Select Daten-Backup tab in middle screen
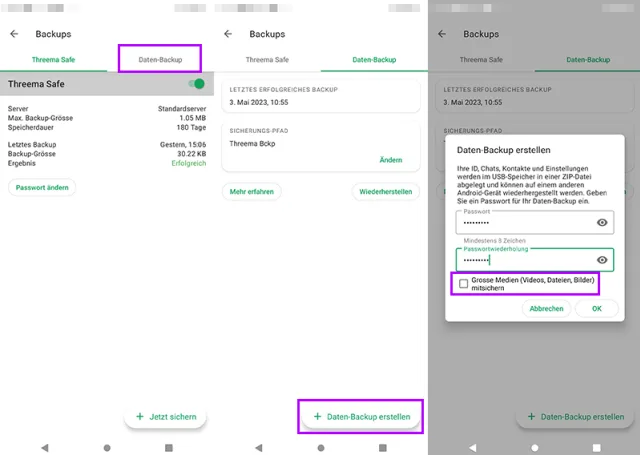The image size is (640, 455). pos(374,60)
